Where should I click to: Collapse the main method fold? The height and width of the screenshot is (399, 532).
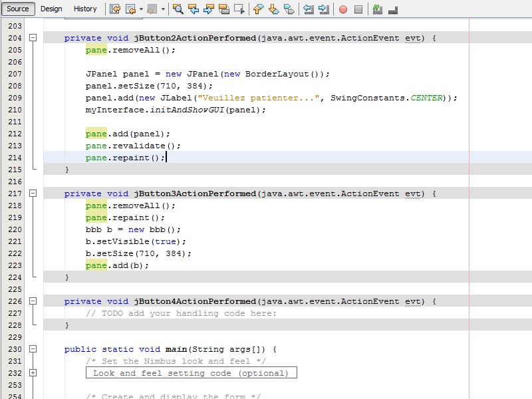point(33,348)
